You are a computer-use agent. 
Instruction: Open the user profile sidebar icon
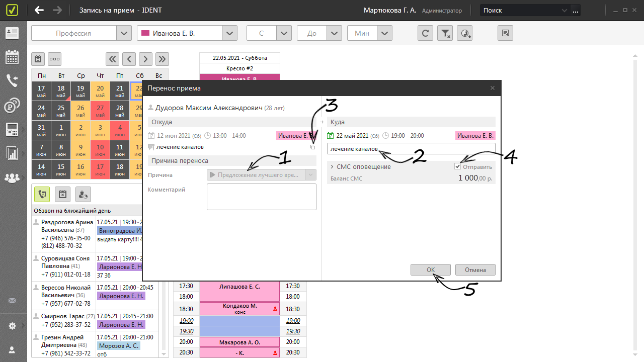12,349
